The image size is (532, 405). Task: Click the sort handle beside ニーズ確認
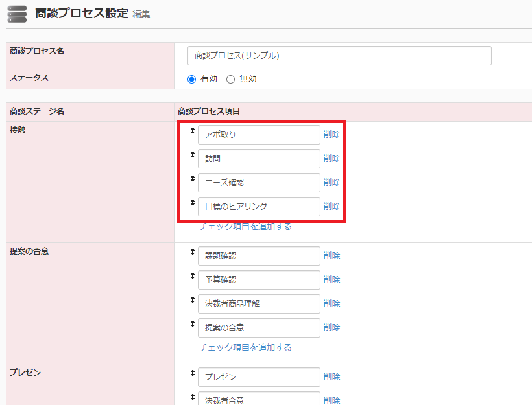(192, 179)
